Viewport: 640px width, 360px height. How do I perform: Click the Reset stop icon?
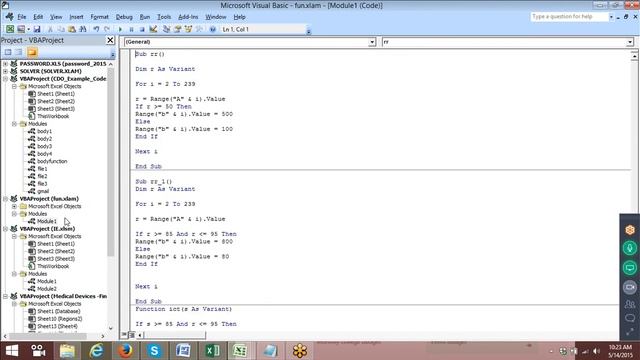point(142,29)
